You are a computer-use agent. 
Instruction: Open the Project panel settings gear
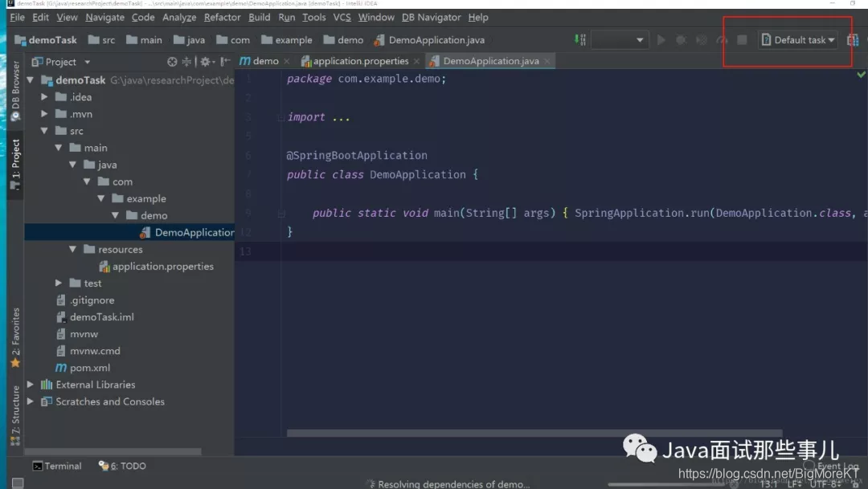[206, 61]
